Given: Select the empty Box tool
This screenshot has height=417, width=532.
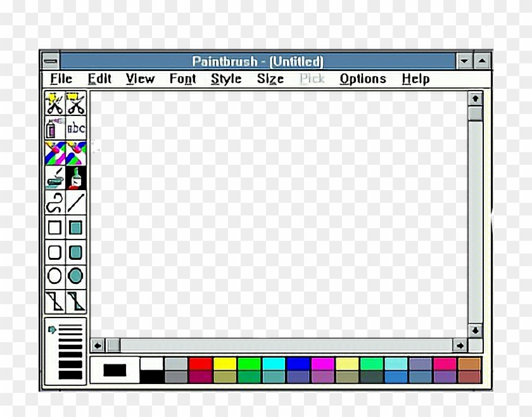Looking at the screenshot, I should pos(54,228).
